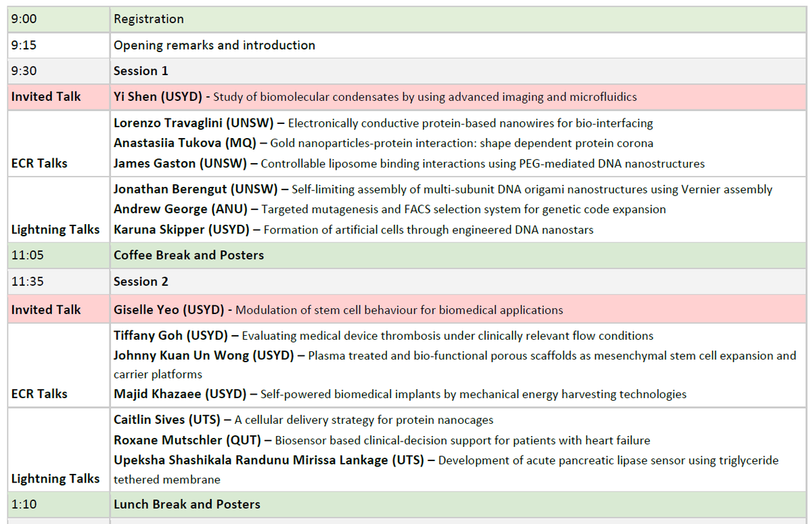812x524 pixels.
Task: Click Johnny Kuan Un Wong (USYD) line
Action: 455,365
